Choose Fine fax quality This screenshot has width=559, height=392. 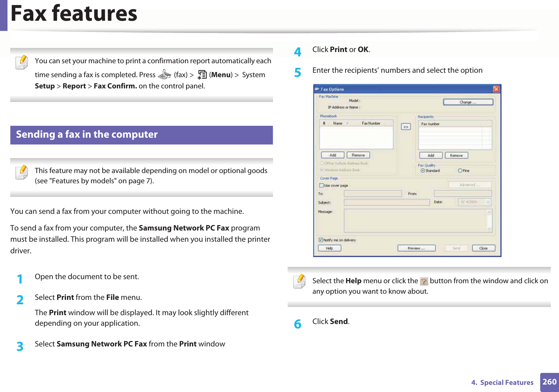tap(464, 171)
